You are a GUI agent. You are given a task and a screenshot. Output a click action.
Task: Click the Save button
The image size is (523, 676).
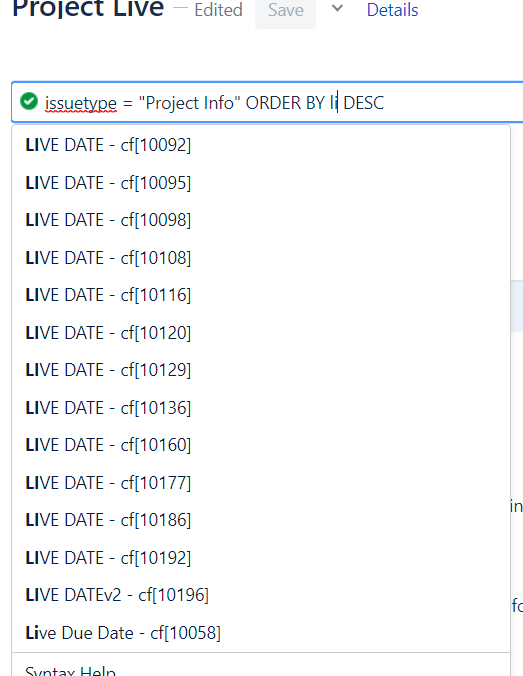point(285,10)
